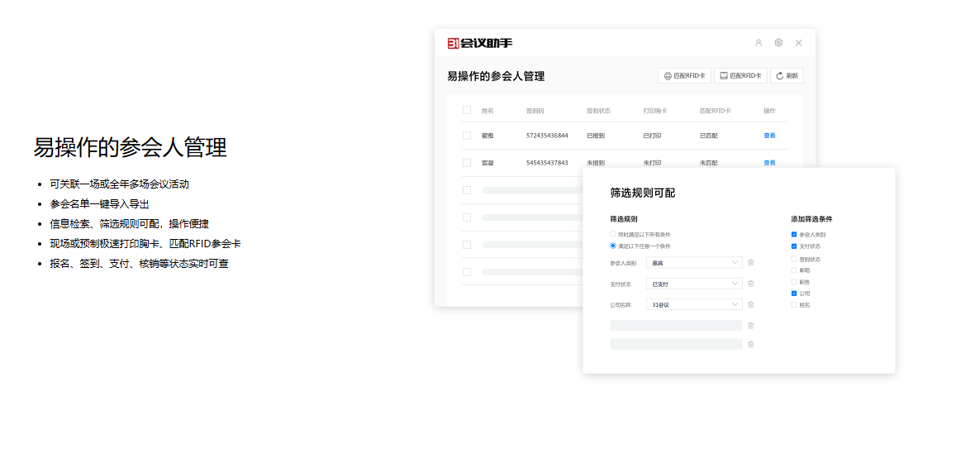The width and height of the screenshot is (980, 449).
Task: Refresh the attendee list with 刷新
Action: tap(787, 75)
